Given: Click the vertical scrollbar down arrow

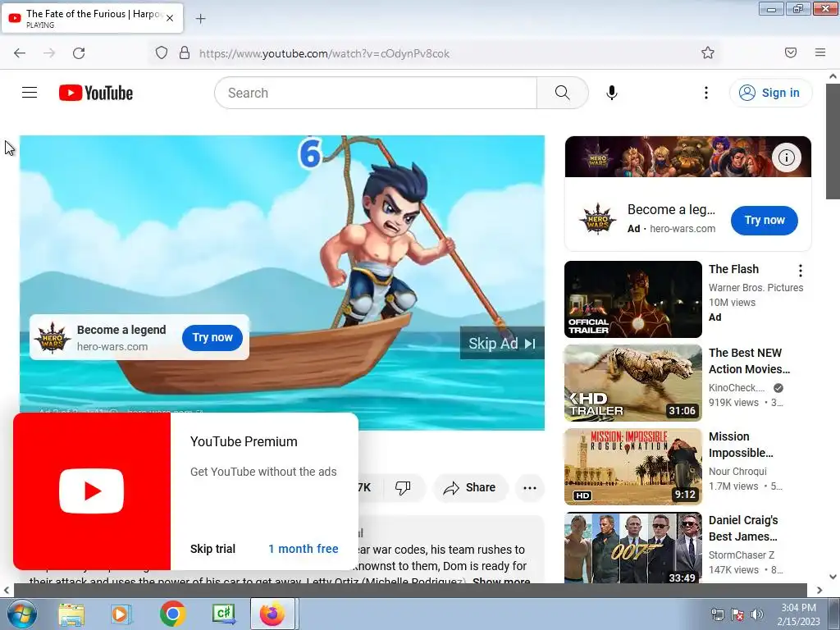Looking at the screenshot, I should 833,577.
